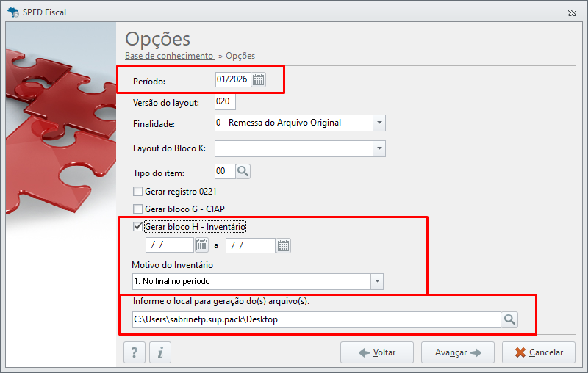
Task: Click the Tipo do item search magnifier
Action: pos(243,172)
